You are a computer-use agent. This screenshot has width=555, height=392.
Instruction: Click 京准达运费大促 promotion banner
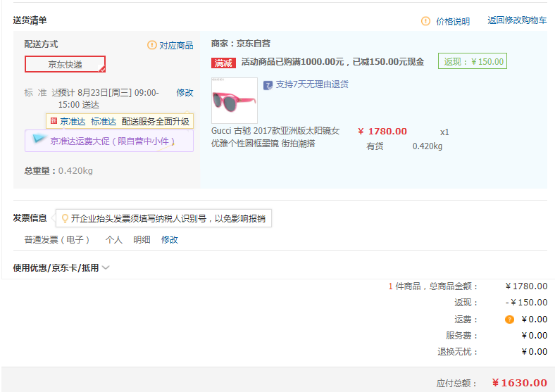[109, 141]
